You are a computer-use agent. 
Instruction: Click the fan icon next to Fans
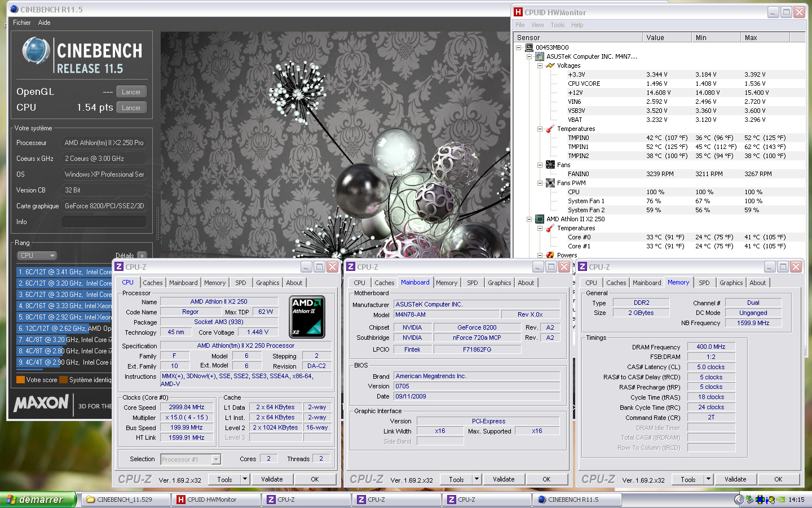(x=550, y=165)
